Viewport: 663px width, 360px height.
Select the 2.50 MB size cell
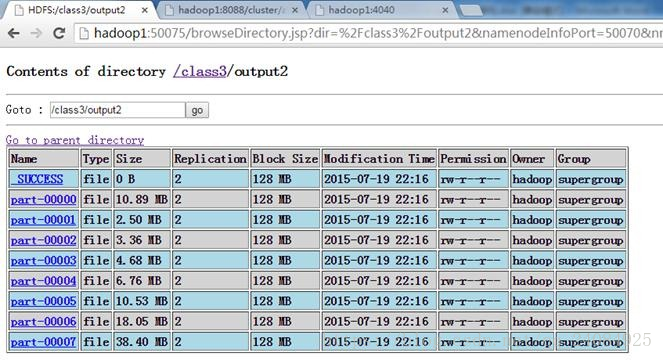click(x=142, y=220)
